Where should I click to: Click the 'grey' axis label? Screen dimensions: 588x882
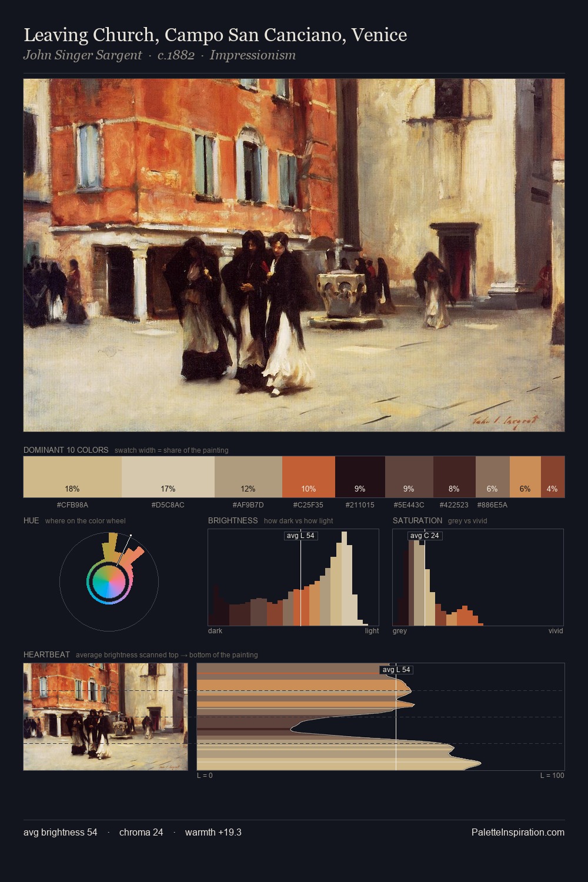coord(400,631)
